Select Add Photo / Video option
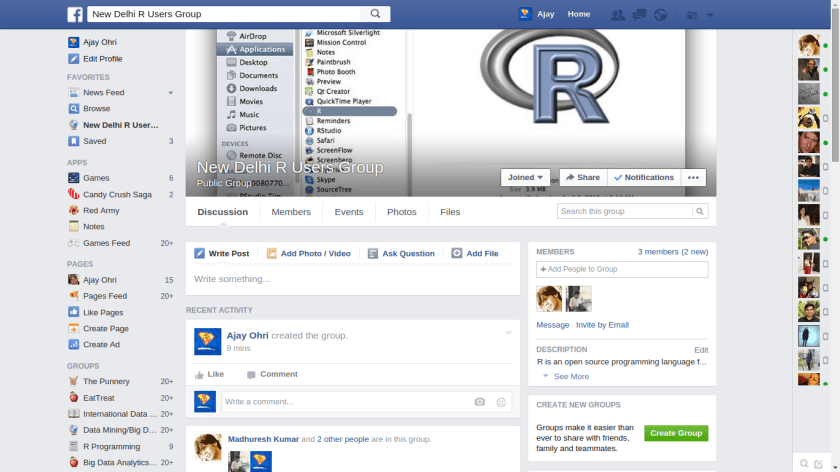840x472 pixels. click(x=309, y=253)
